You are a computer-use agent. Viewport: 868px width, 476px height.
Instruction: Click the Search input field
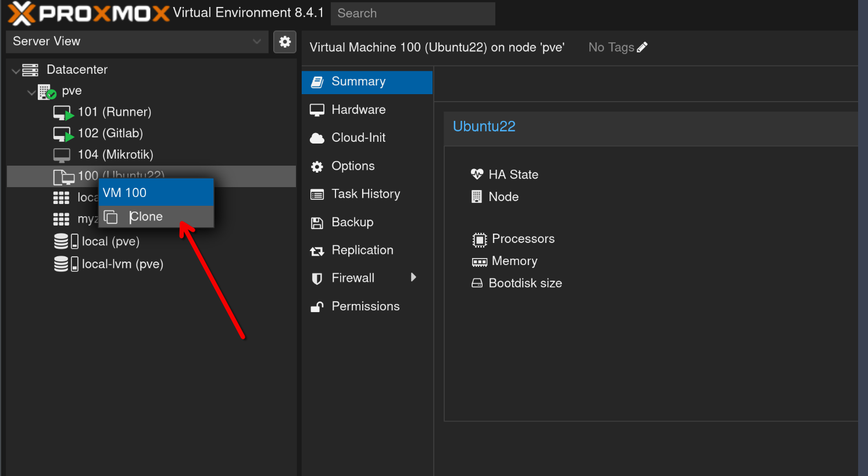[x=413, y=13]
